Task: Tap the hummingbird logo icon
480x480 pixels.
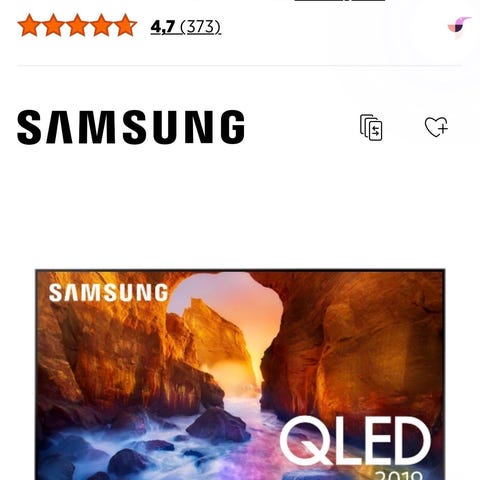Action: pyautogui.click(x=459, y=26)
